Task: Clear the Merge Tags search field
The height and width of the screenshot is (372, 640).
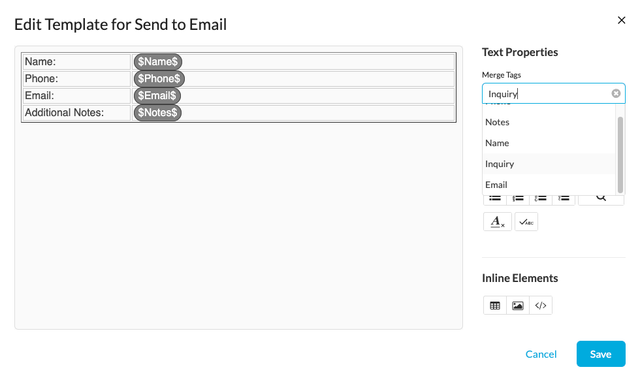Action: 616,94
